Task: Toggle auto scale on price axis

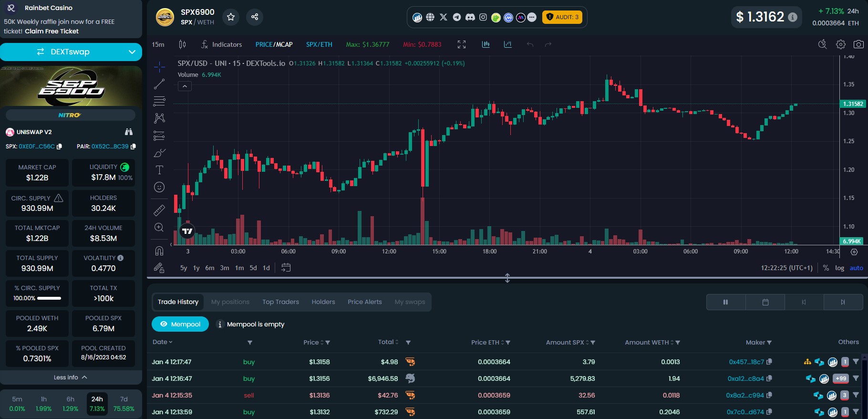Action: 856,268
